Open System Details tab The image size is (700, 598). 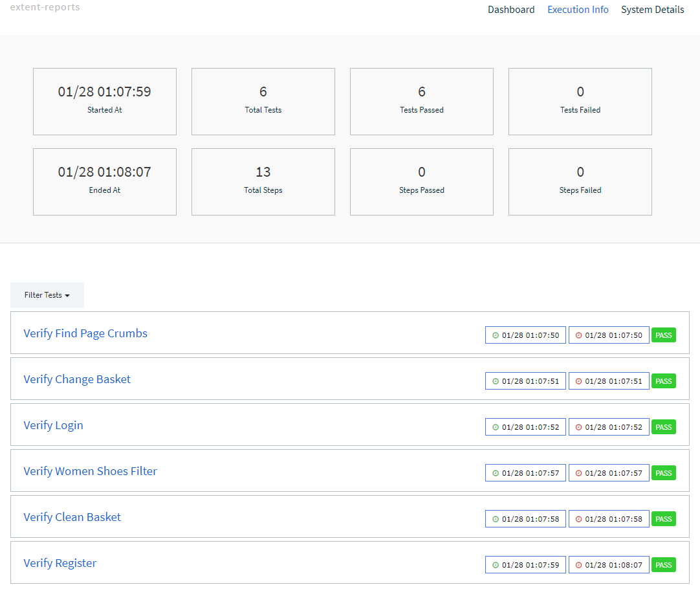[x=652, y=9]
